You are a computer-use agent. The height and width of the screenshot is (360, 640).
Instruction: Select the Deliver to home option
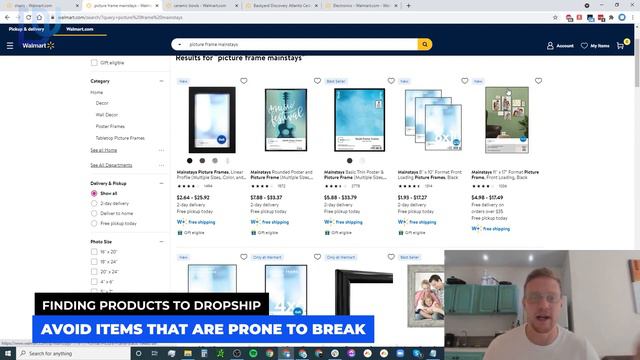pyautogui.click(x=94, y=213)
